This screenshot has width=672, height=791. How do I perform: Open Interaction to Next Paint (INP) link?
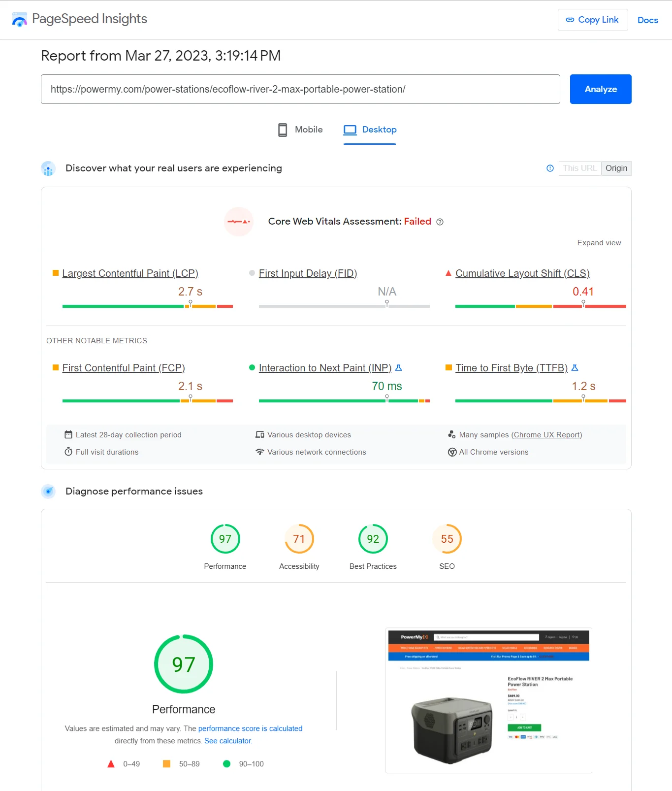pos(325,368)
